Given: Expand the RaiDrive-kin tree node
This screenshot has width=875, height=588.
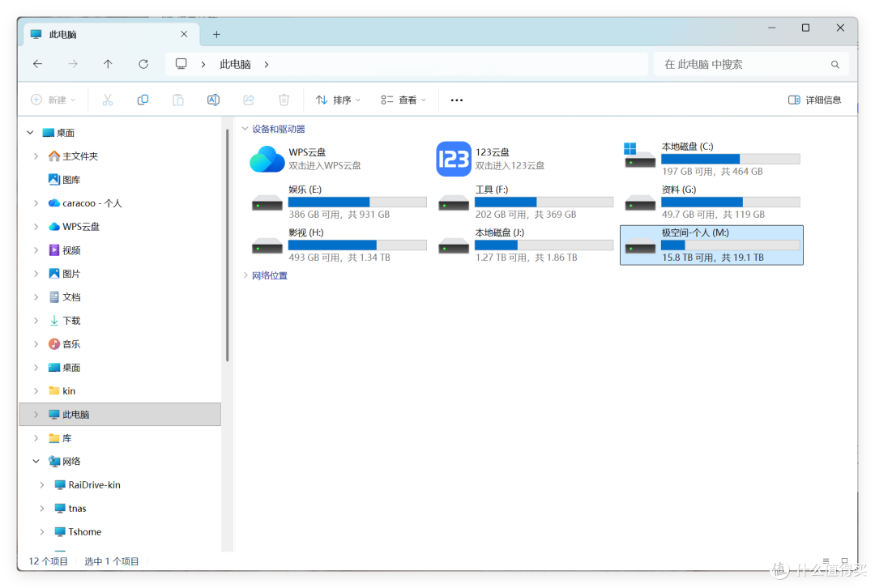Looking at the screenshot, I should (42, 485).
